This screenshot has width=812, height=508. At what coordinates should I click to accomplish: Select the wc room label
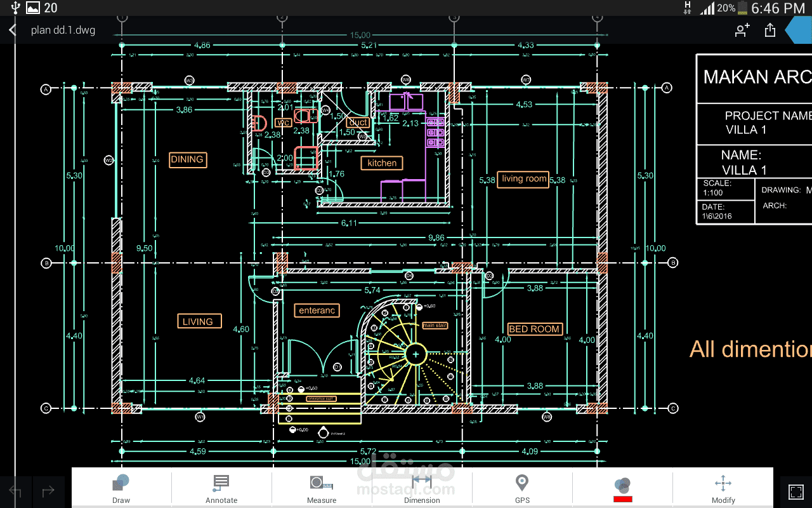[x=283, y=123]
